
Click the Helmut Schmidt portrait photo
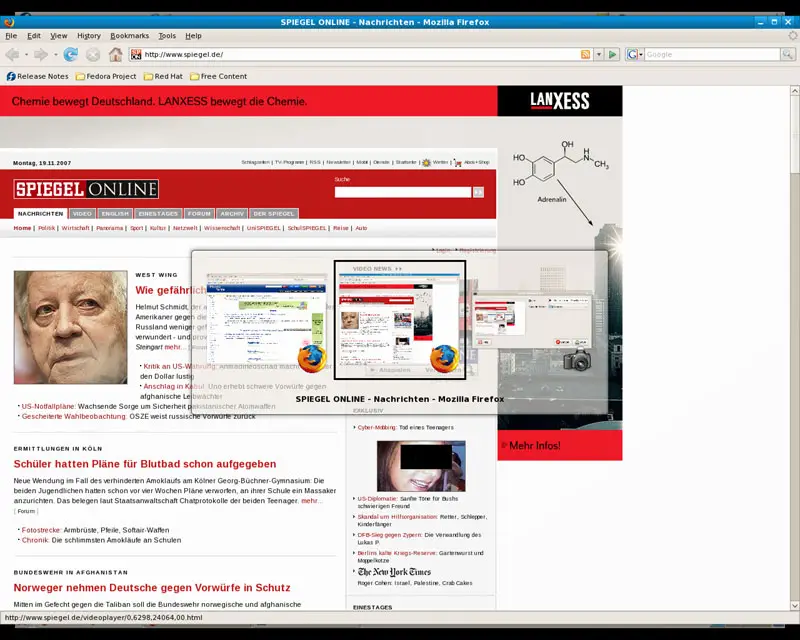(x=70, y=327)
